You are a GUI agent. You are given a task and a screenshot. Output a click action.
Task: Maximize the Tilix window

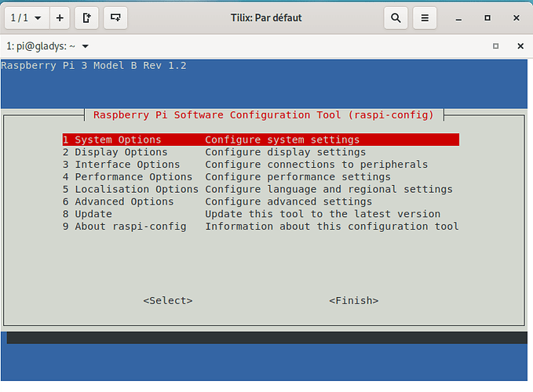[x=487, y=18]
